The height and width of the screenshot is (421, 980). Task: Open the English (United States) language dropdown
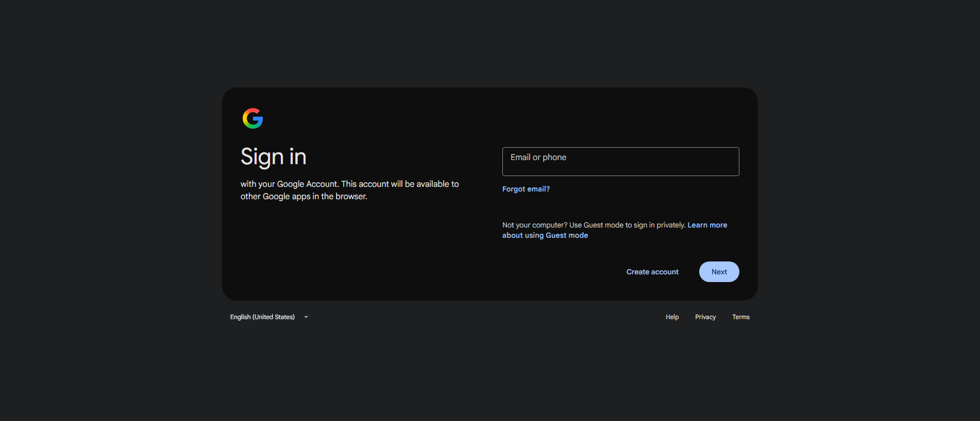[269, 317]
